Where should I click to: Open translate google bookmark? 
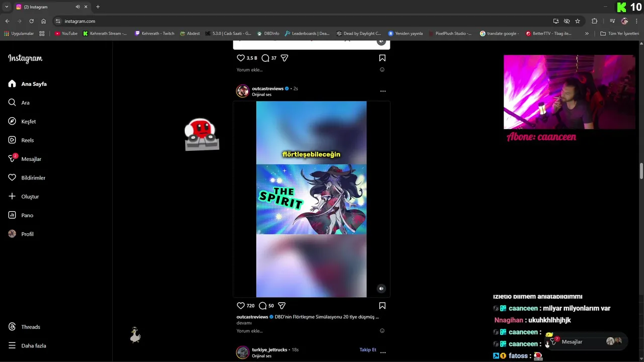pyautogui.click(x=499, y=34)
